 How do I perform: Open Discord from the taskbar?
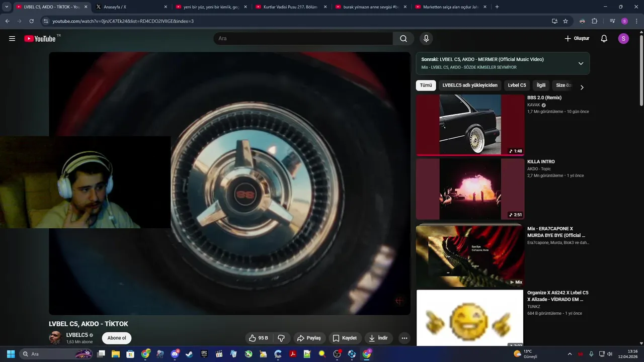tap(175, 354)
